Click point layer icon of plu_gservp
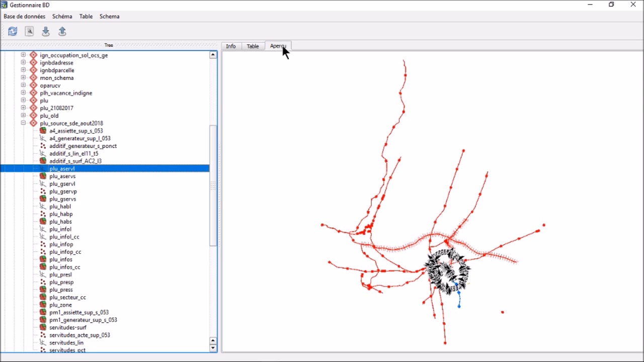This screenshot has height=362, width=644. pos(43,192)
